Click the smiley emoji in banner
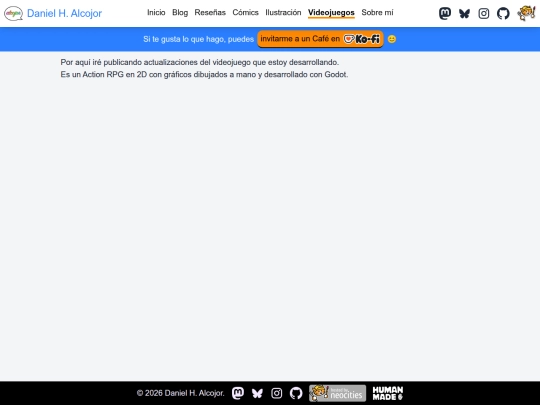This screenshot has width=540, height=405. click(x=392, y=39)
